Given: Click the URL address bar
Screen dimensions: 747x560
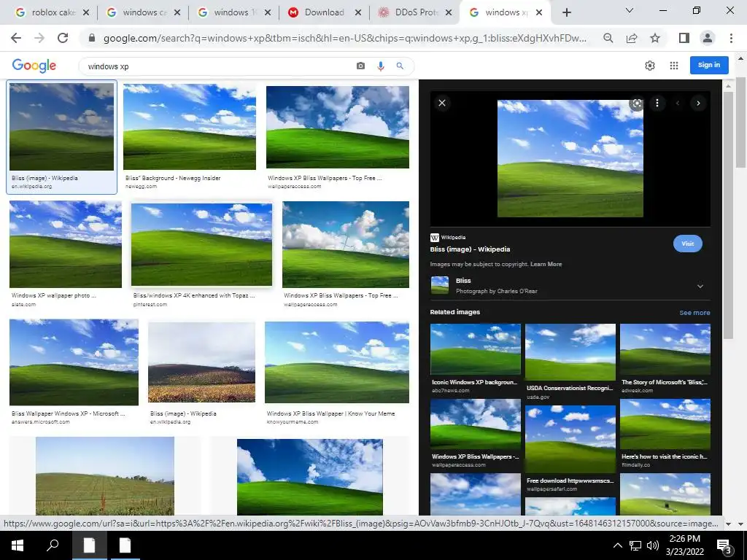Looking at the screenshot, I should pos(345,38).
